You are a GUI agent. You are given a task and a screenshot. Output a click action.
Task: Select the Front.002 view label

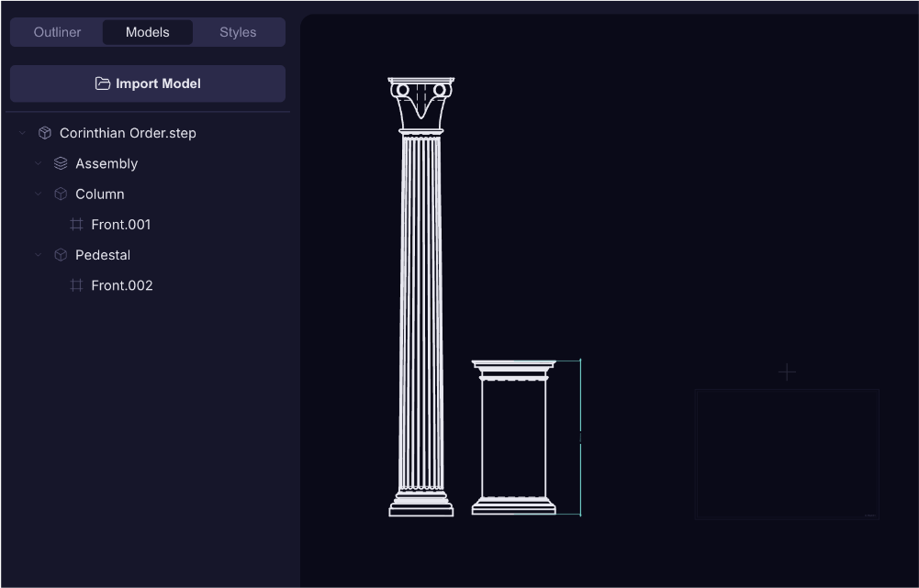(122, 285)
